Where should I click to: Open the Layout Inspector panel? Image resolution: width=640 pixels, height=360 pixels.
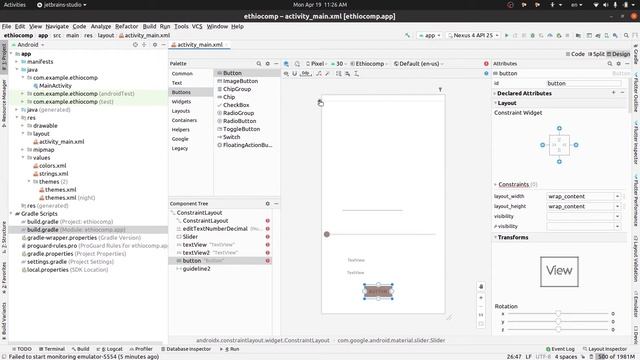[604, 349]
